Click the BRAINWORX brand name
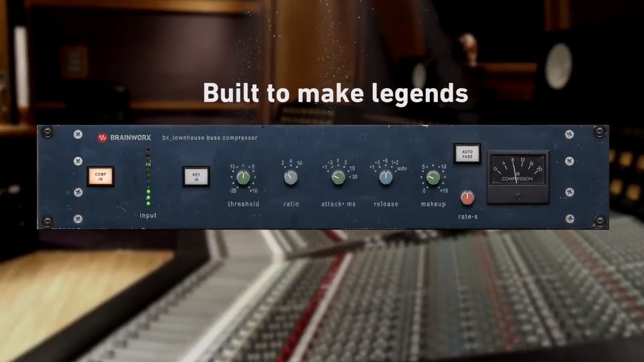The height and width of the screenshot is (362, 644). [130, 138]
